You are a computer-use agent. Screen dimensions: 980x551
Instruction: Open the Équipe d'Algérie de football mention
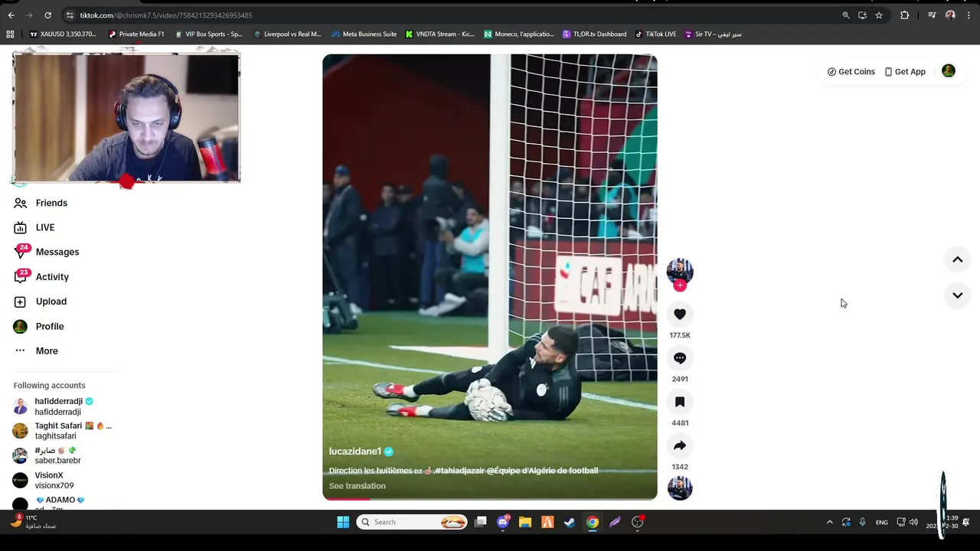(542, 471)
